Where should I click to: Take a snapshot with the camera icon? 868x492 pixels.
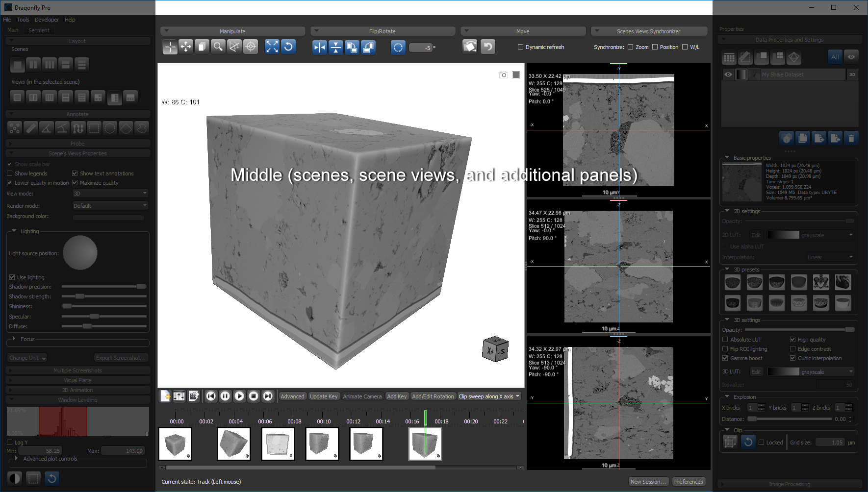tap(503, 75)
